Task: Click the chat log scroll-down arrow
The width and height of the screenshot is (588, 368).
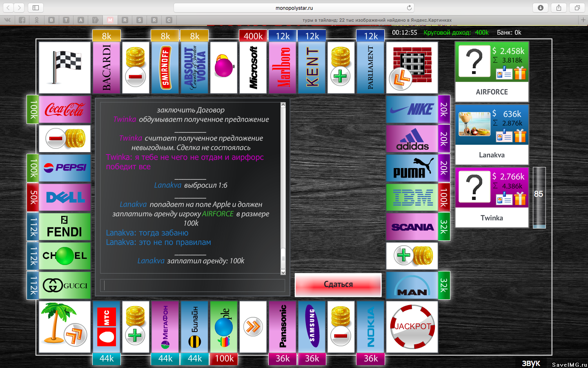Action: coord(283,272)
